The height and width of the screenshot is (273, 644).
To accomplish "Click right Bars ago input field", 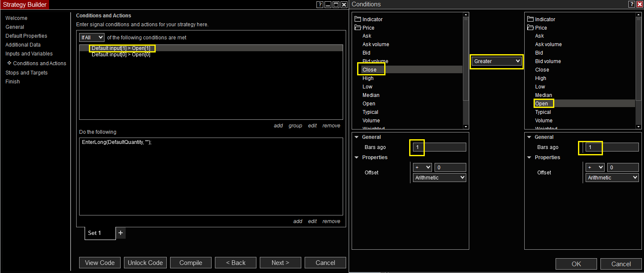I will [612, 147].
